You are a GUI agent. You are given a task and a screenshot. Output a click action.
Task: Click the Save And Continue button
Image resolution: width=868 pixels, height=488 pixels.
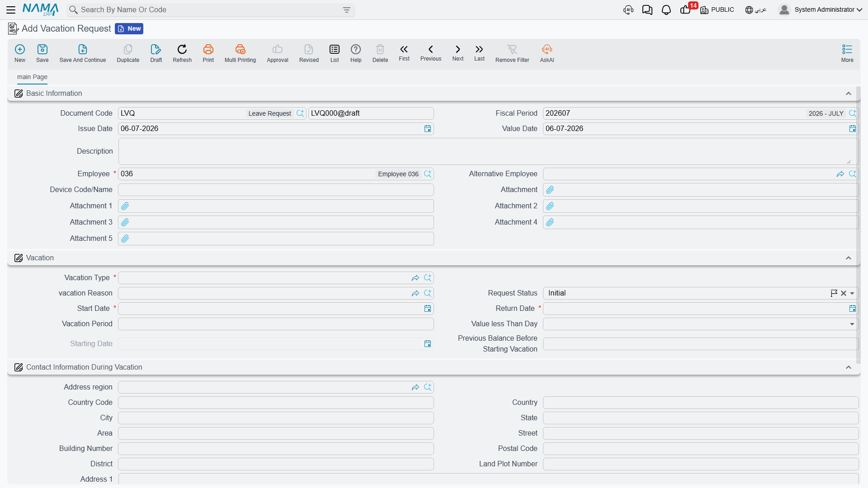coord(82,53)
